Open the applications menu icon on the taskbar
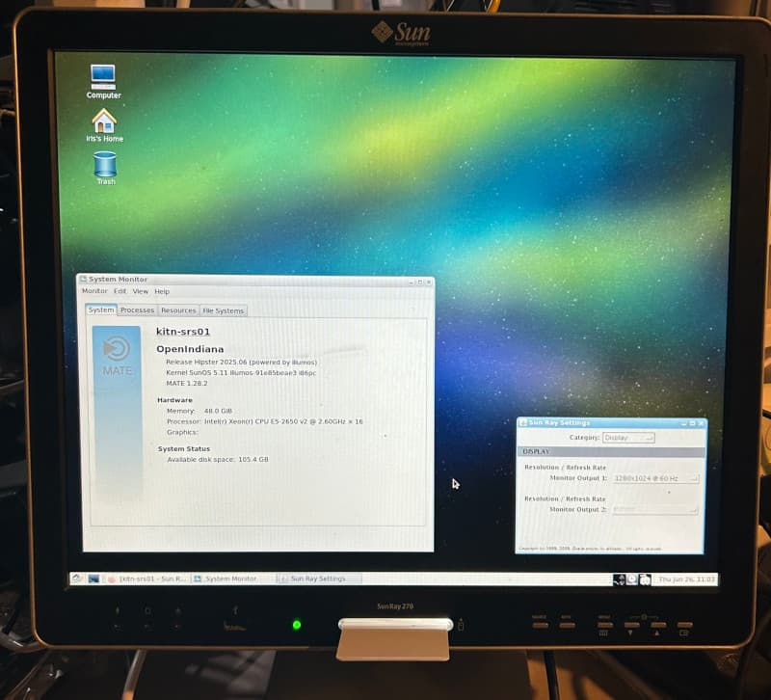 click(76, 579)
